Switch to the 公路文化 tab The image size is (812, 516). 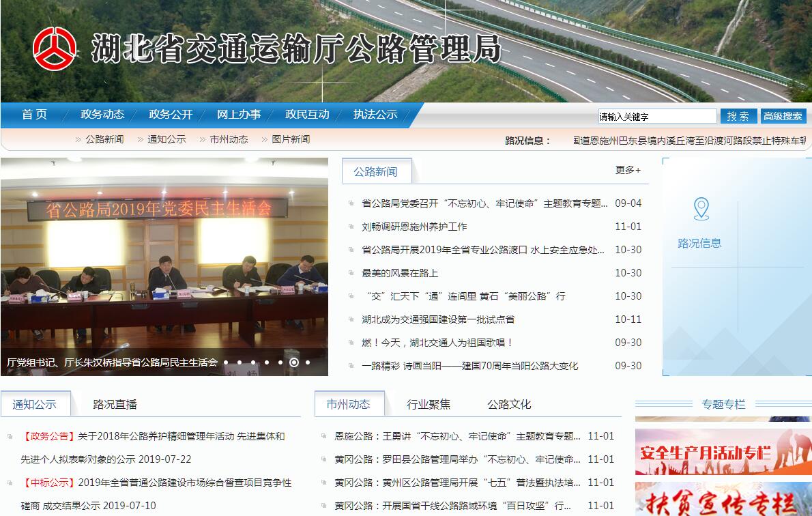click(508, 404)
